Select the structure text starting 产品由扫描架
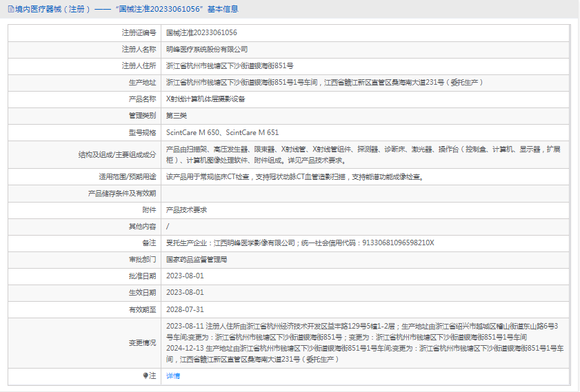The height and width of the screenshot is (392, 580). (x=363, y=155)
